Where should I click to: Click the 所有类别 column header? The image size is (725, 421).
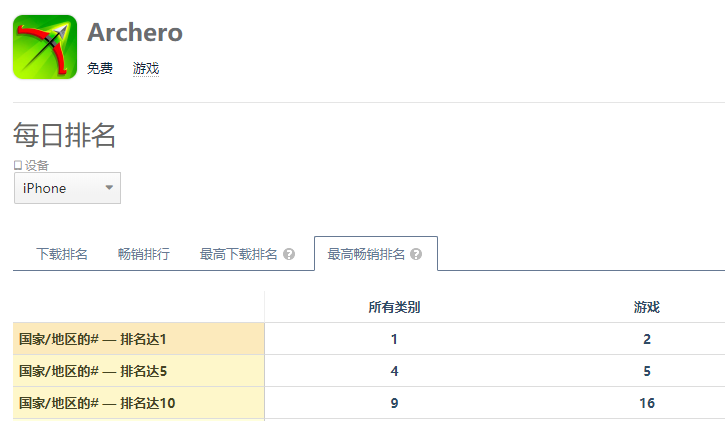(x=394, y=307)
